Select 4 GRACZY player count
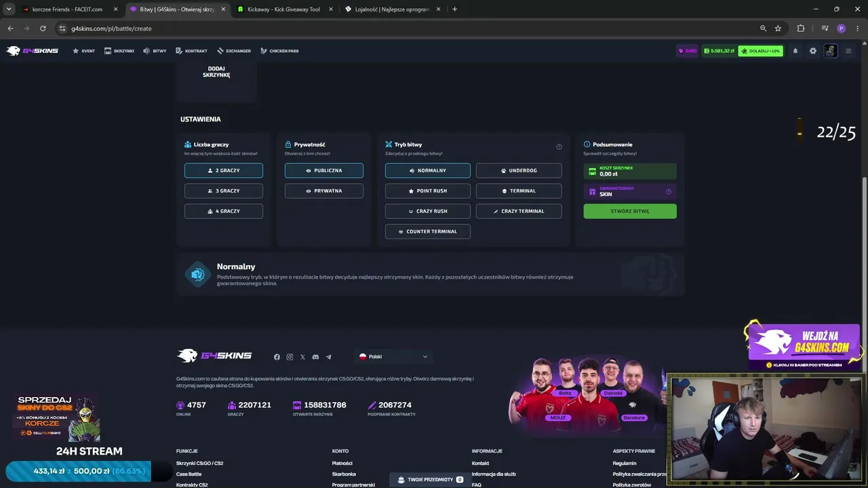 (224, 211)
